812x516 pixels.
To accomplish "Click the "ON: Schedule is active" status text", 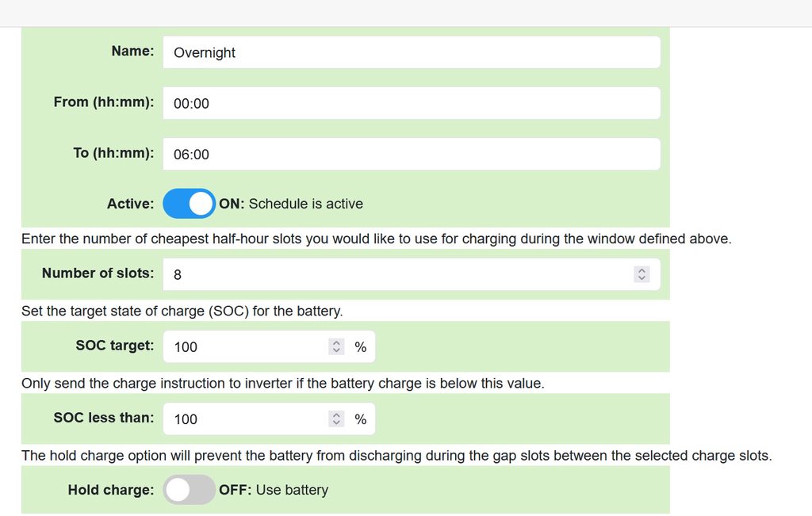I will coord(291,204).
